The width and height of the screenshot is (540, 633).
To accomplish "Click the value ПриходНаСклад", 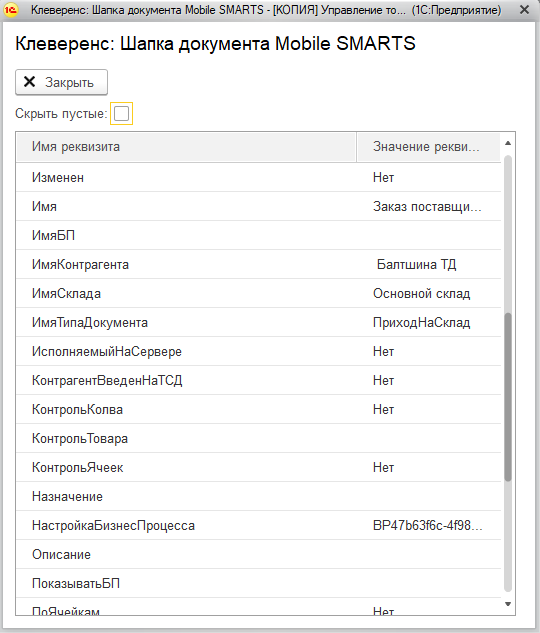I will point(421,323).
